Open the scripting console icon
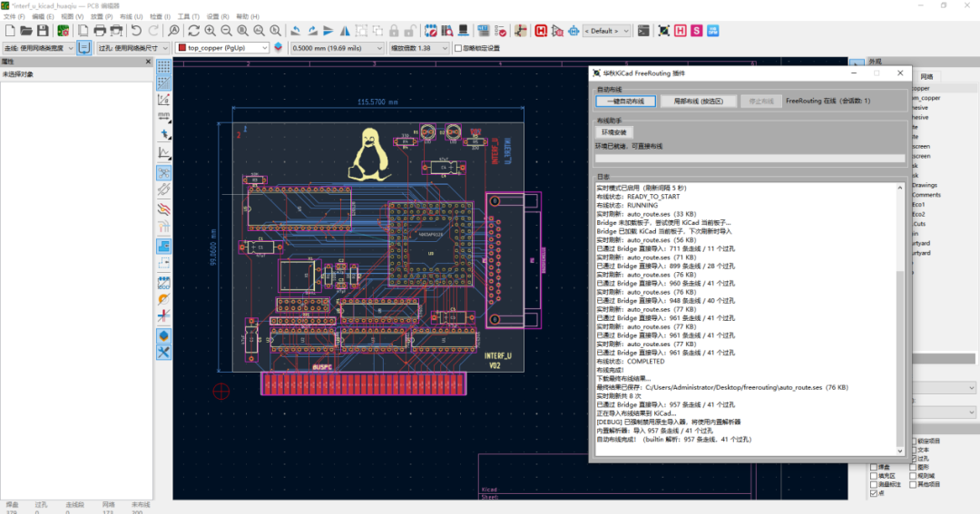The width and height of the screenshot is (980, 514). click(643, 31)
